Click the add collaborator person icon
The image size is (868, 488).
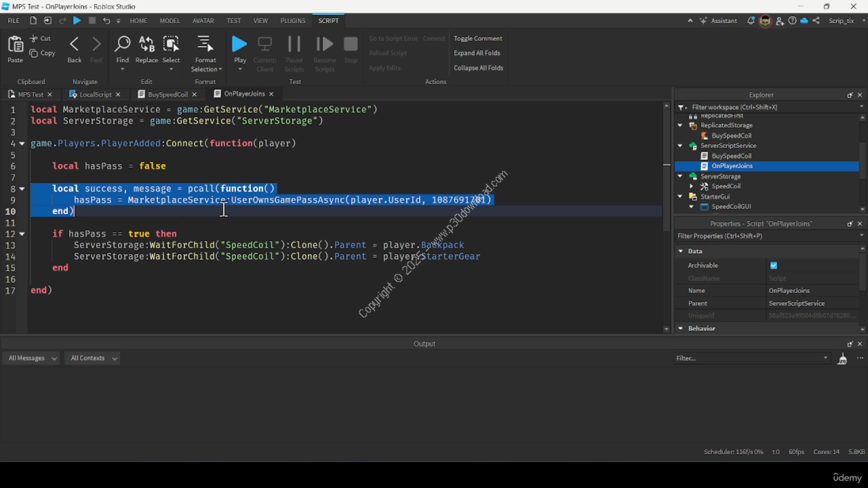click(x=781, y=21)
